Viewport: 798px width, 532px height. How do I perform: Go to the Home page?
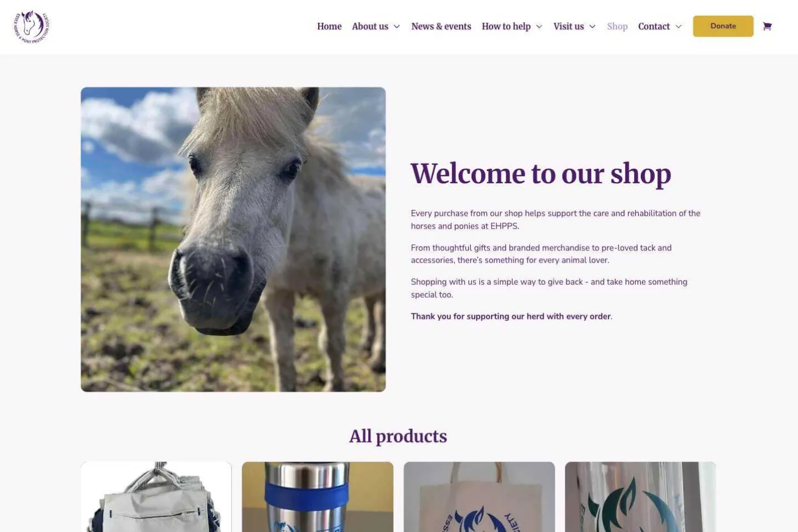[x=329, y=26]
